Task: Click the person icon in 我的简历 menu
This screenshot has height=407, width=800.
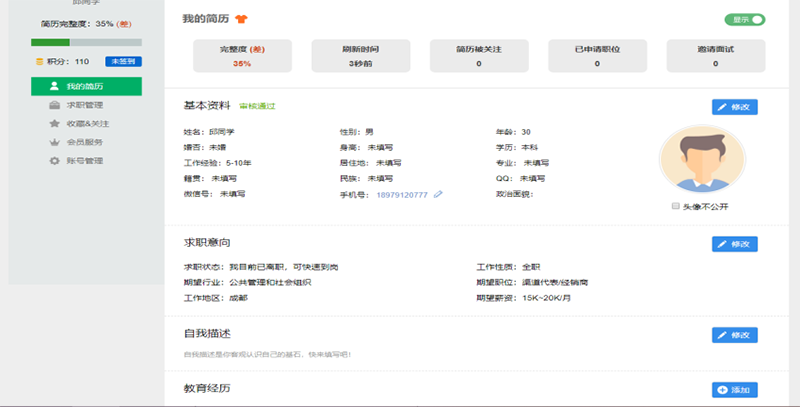Action: pyautogui.click(x=54, y=86)
